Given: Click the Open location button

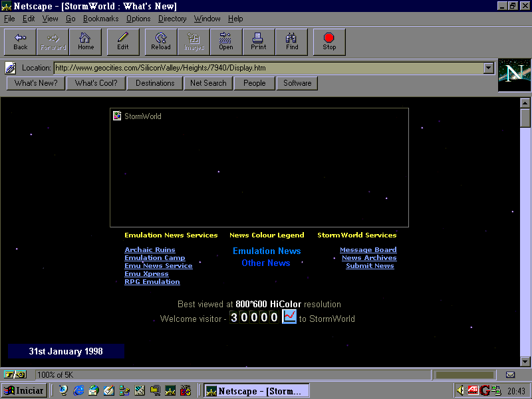Looking at the screenshot, I should pyautogui.click(x=226, y=42).
